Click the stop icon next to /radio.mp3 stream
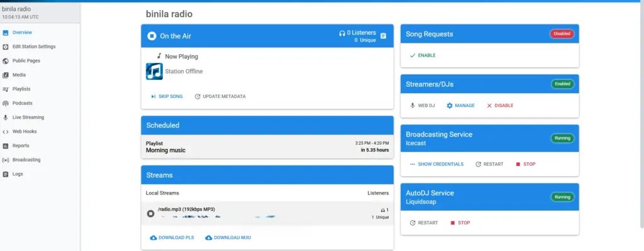Viewport: 644px width, 251px height. tap(151, 214)
